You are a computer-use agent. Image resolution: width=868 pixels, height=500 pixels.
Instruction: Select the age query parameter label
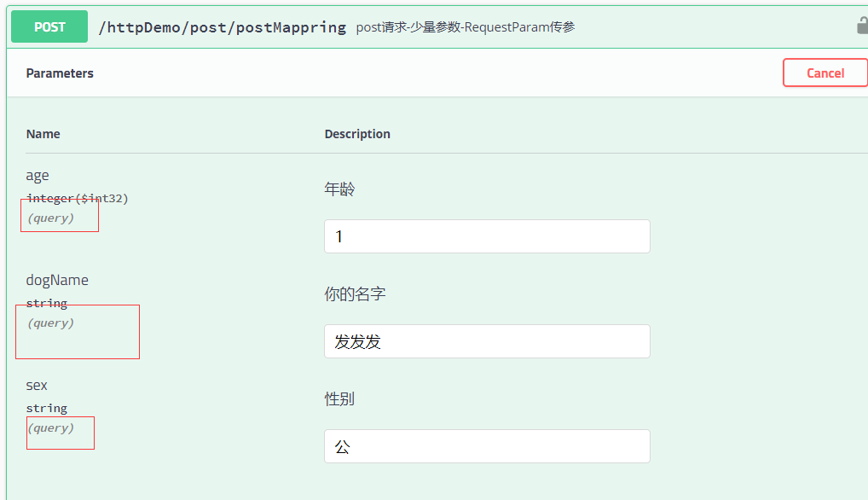(x=37, y=175)
